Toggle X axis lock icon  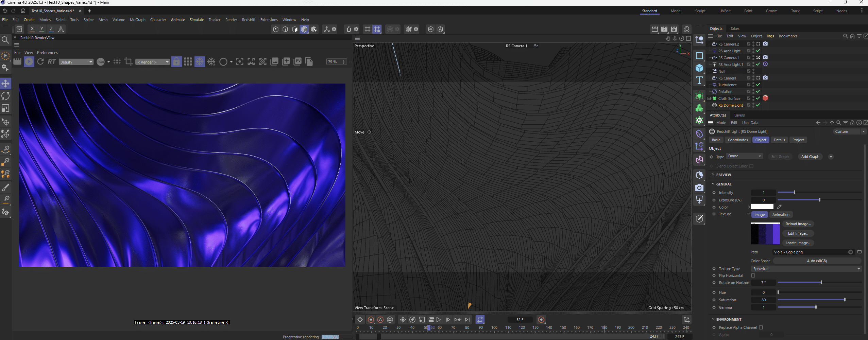coord(32,29)
